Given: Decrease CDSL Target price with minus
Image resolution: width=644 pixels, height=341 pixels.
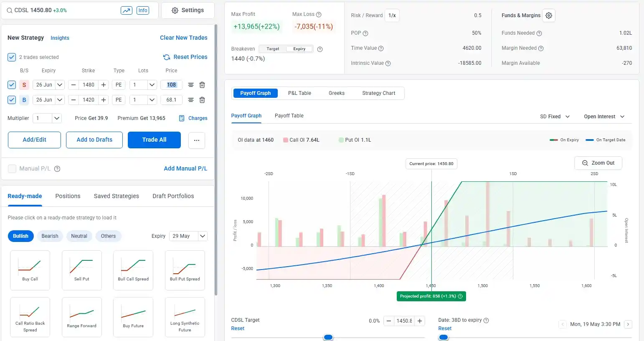Looking at the screenshot, I should point(389,321).
